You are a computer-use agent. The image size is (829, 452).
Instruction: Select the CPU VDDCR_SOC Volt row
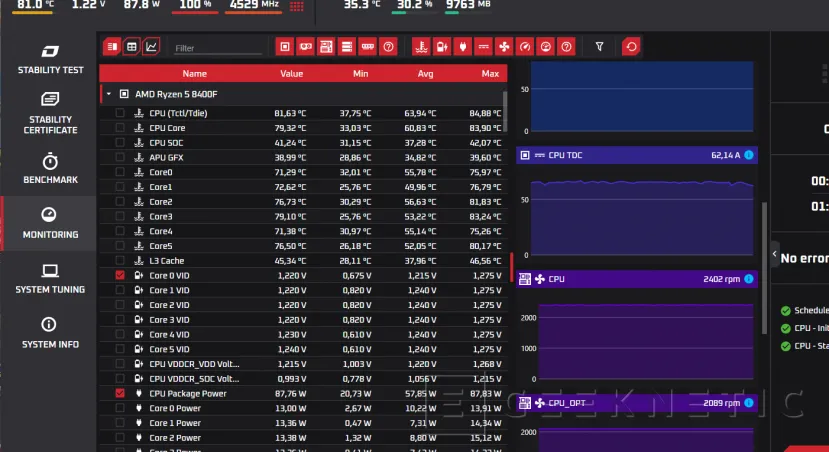(x=303, y=379)
